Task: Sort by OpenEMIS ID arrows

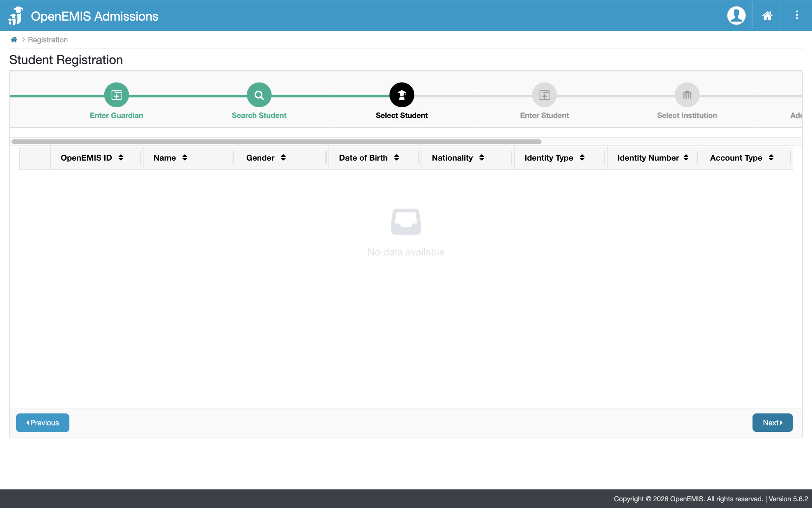Action: pos(121,157)
